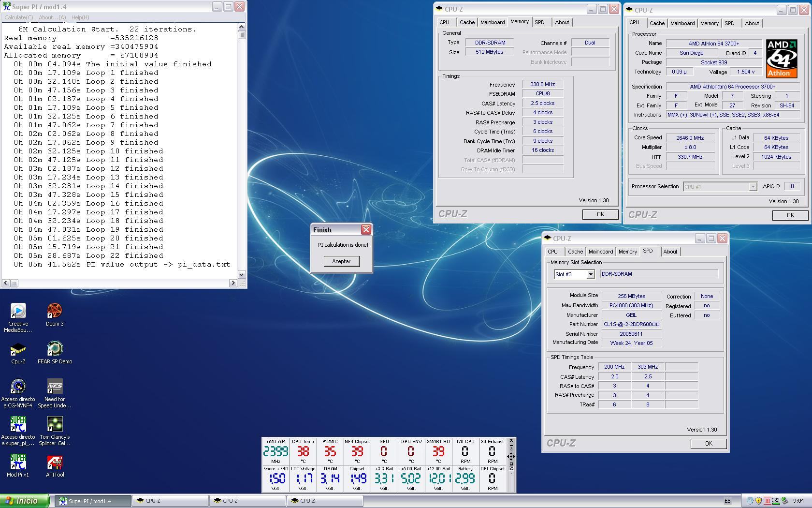
Task: Click Aceptar in the Finish dialog
Action: [x=341, y=261]
